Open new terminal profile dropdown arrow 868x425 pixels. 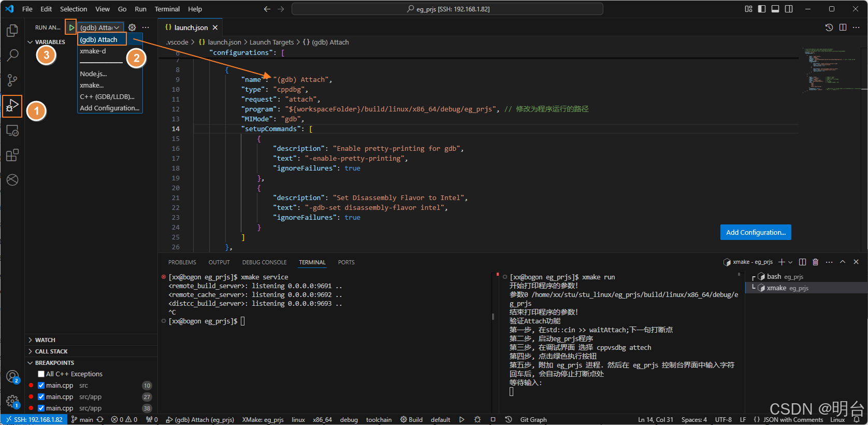click(790, 262)
